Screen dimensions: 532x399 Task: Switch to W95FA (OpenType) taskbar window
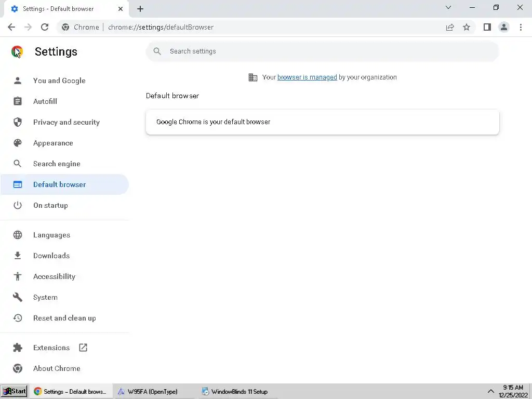tap(154, 392)
